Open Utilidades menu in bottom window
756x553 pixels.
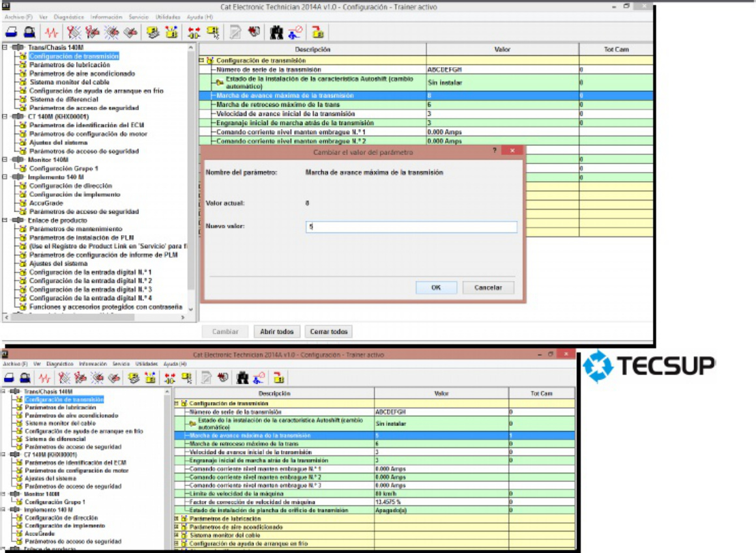147,363
